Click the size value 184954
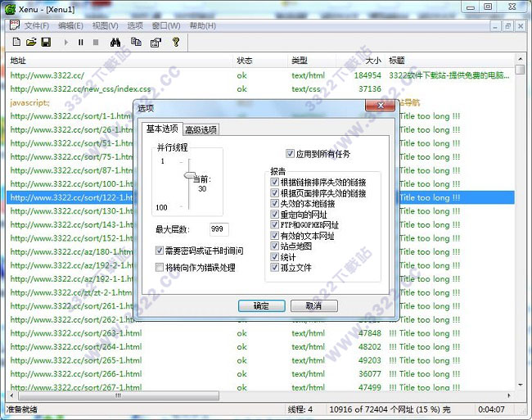This screenshot has height=420, width=532. click(x=367, y=75)
